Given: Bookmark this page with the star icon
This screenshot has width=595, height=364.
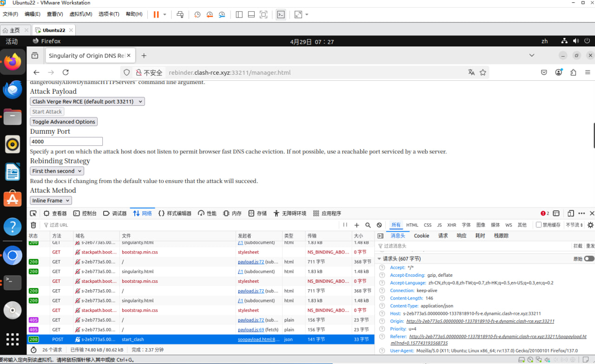Looking at the screenshot, I should coord(483,72).
